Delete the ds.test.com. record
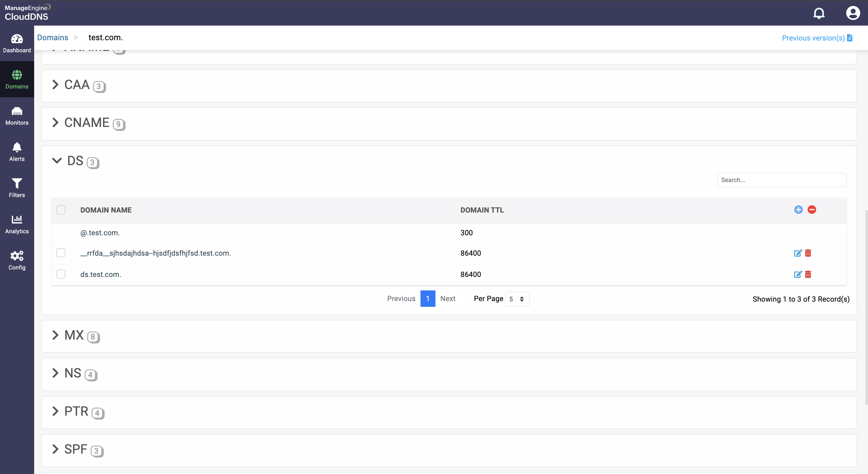 (x=808, y=274)
